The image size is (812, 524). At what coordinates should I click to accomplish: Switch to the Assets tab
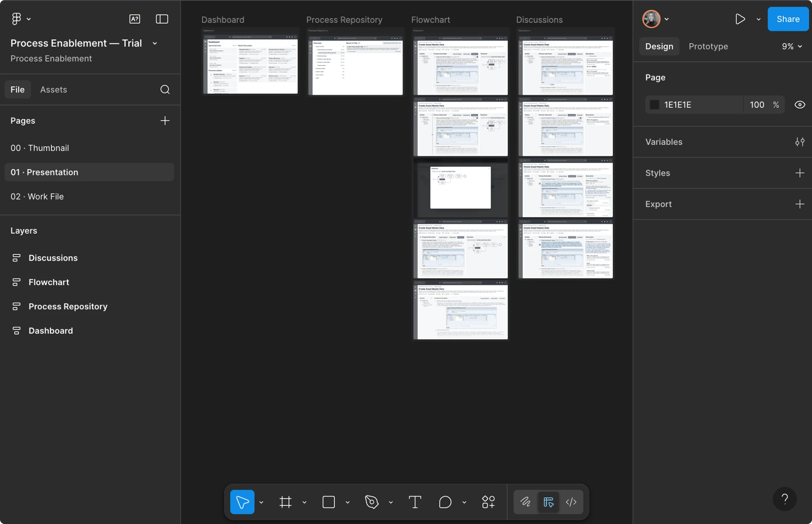pyautogui.click(x=53, y=89)
